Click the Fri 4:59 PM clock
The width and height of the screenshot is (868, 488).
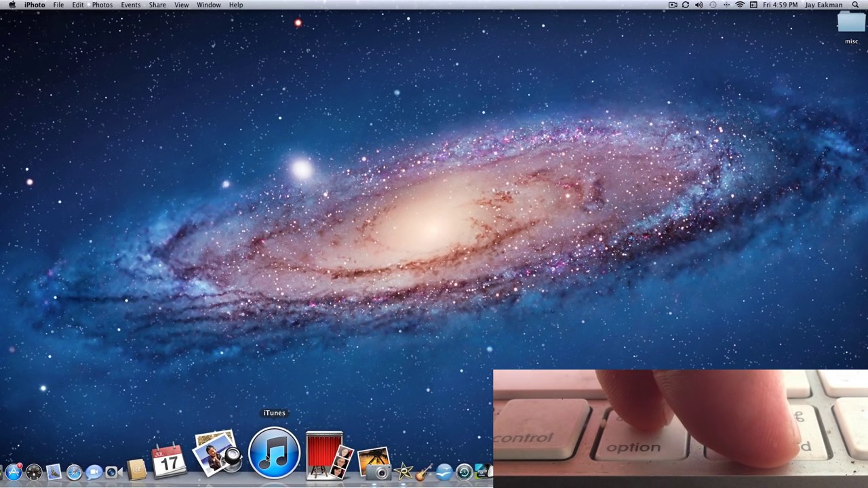[781, 5]
